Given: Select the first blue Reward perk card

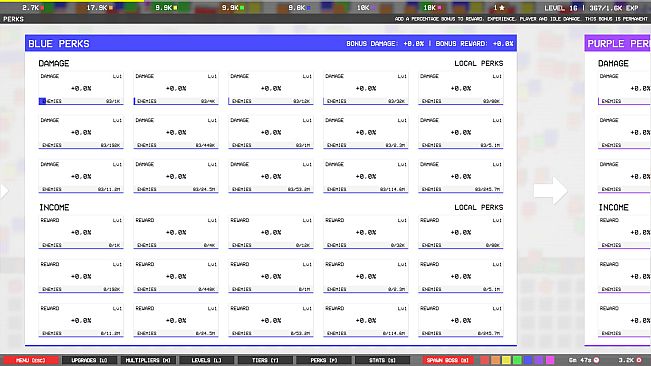Looking at the screenshot, I should 81,232.
